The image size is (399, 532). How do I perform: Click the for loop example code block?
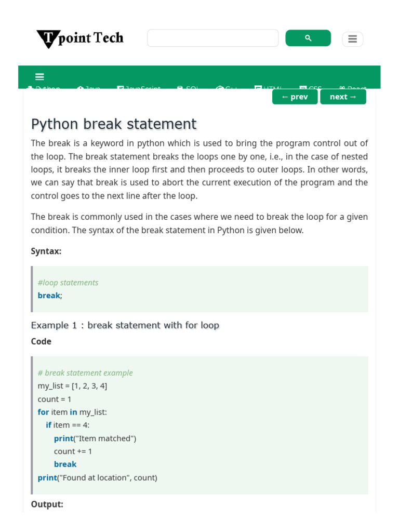tap(200, 425)
